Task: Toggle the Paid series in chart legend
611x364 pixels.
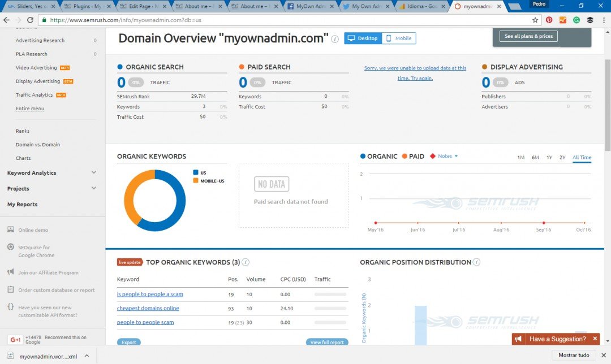Action: coord(413,156)
